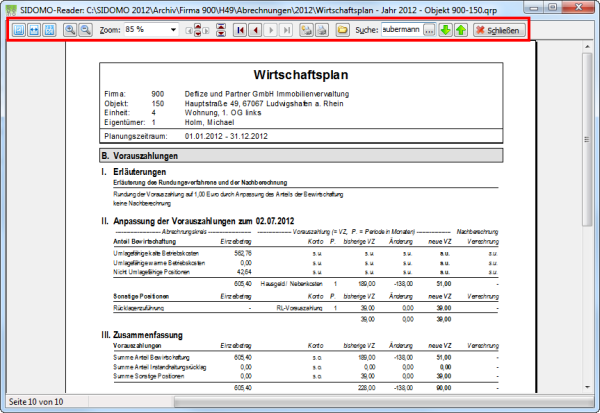Click the print document icon
The image size is (600, 413).
tap(322, 30)
